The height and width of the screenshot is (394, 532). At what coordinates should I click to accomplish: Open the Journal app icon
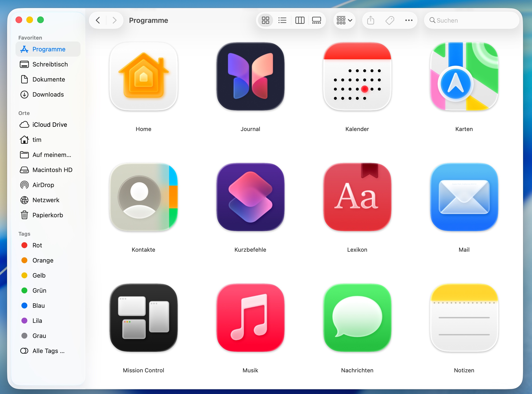point(250,76)
